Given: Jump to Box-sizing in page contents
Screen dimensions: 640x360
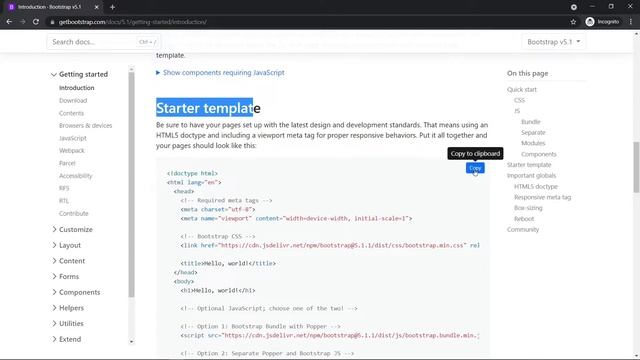Looking at the screenshot, I should pyautogui.click(x=528, y=208).
